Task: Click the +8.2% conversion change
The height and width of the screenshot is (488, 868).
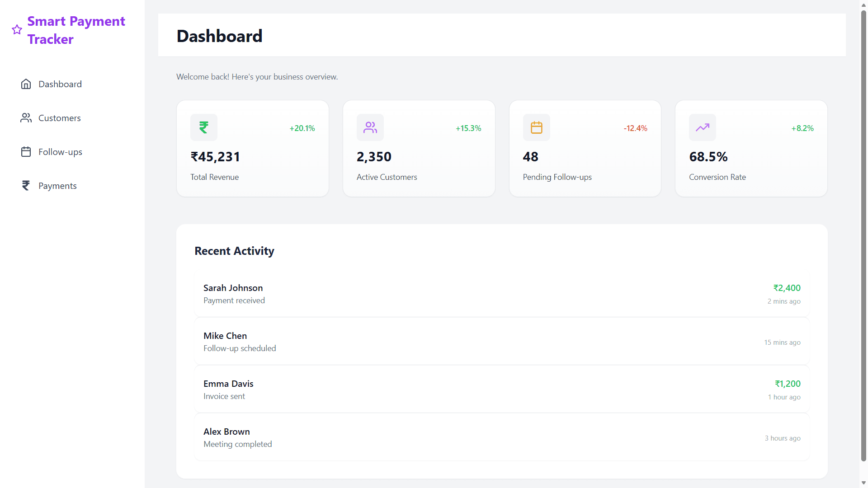Action: [802, 128]
